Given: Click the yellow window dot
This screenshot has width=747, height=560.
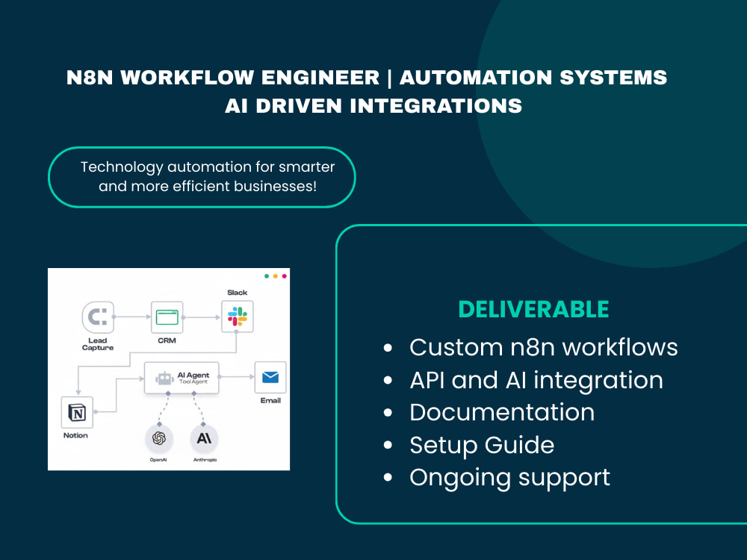Looking at the screenshot, I should point(276,276).
